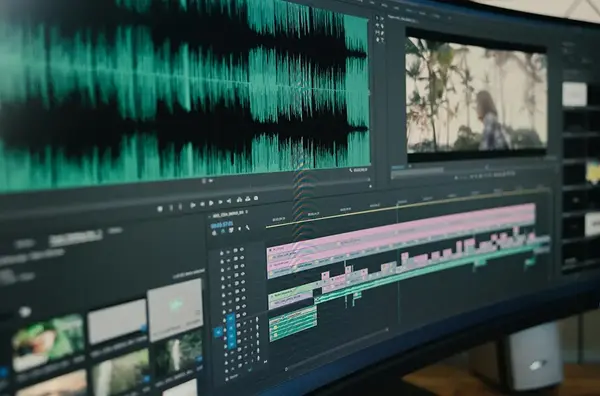Click the yellow item in the right panel
600x396 pixels.
click(x=593, y=172)
